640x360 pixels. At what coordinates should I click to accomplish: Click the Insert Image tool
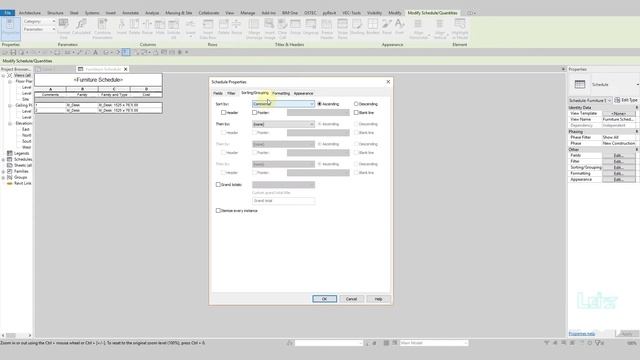tap(269, 29)
